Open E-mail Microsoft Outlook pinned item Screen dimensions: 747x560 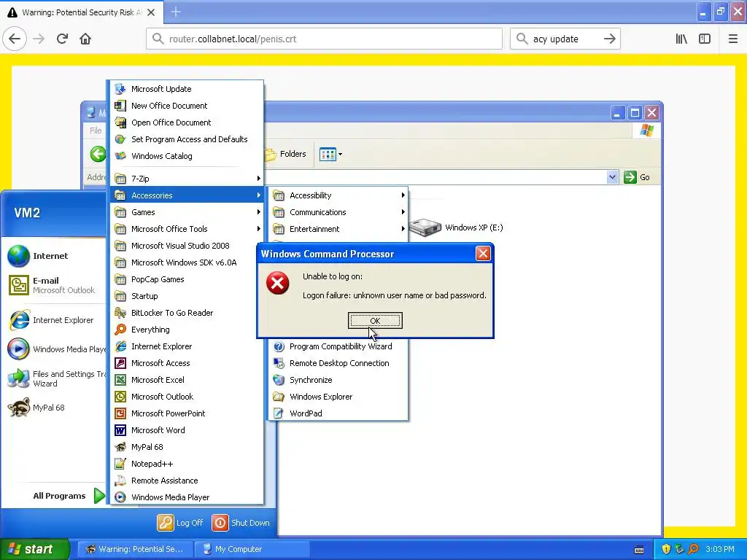click(53, 285)
